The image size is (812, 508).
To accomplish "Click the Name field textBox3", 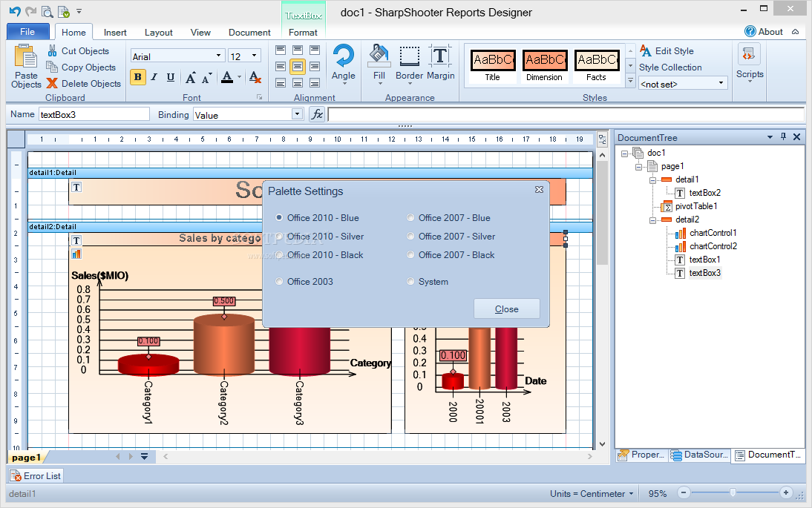I will [x=94, y=114].
